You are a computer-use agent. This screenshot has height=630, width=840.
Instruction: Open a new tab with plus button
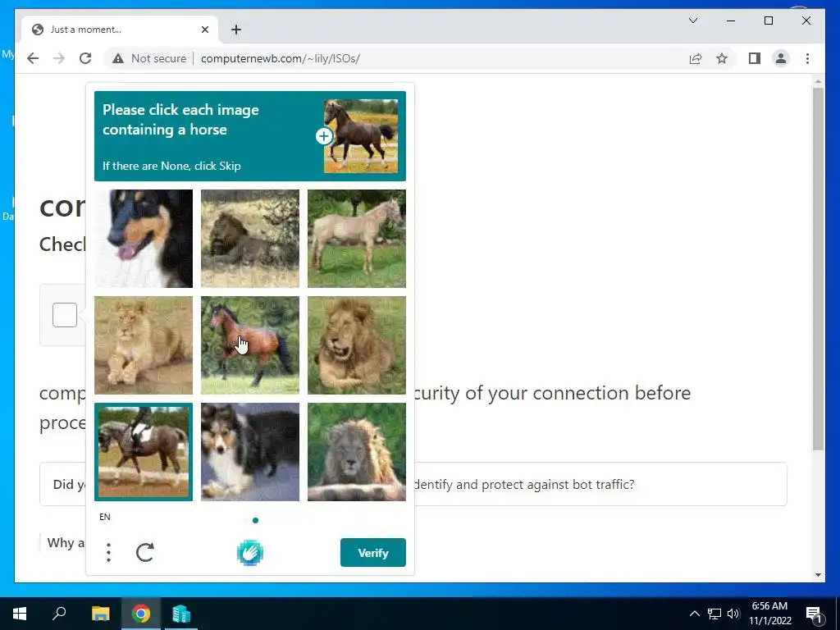(x=236, y=30)
